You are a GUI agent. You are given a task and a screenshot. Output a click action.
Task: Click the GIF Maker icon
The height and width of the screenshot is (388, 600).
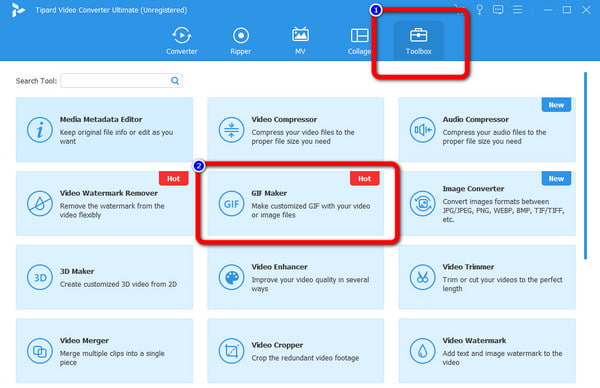pos(231,204)
